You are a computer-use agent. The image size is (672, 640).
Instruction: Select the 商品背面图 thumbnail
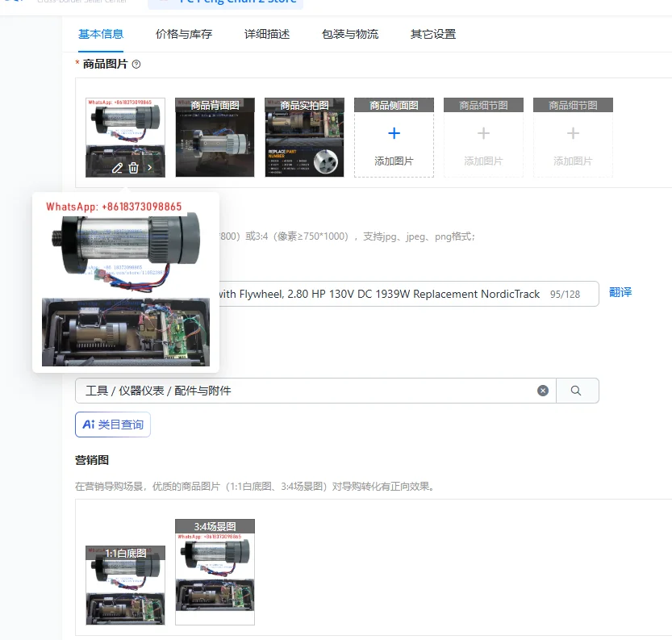click(215, 137)
